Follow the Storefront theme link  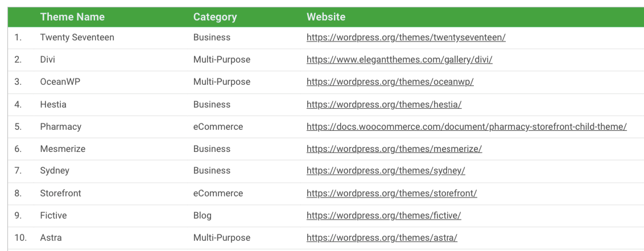click(392, 193)
